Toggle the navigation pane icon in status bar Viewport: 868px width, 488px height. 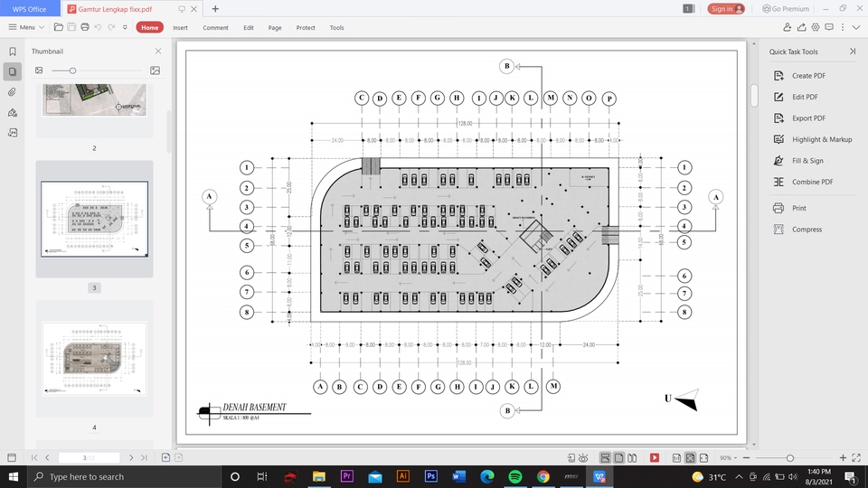point(12,457)
